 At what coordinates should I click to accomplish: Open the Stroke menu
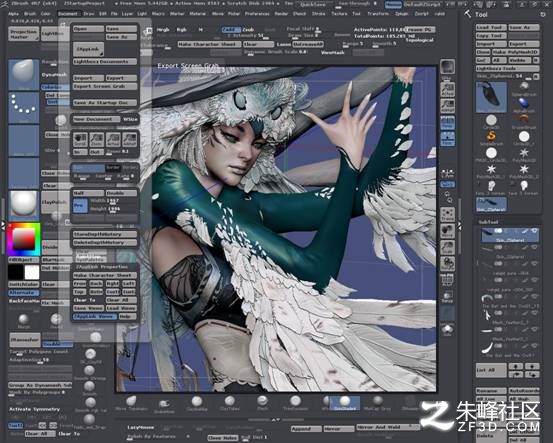[x=318, y=14]
